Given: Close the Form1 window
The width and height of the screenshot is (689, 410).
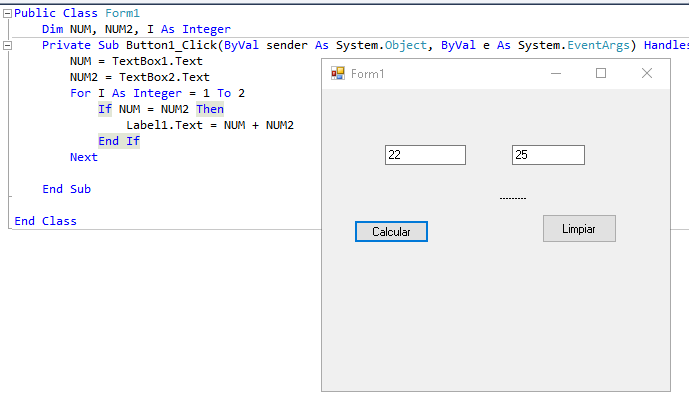Looking at the screenshot, I should click(646, 74).
